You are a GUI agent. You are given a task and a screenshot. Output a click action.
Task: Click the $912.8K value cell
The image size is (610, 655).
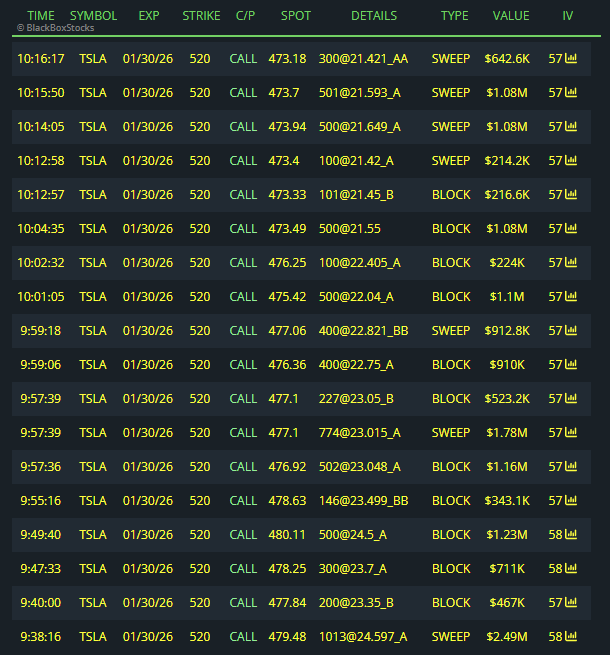[x=507, y=330]
